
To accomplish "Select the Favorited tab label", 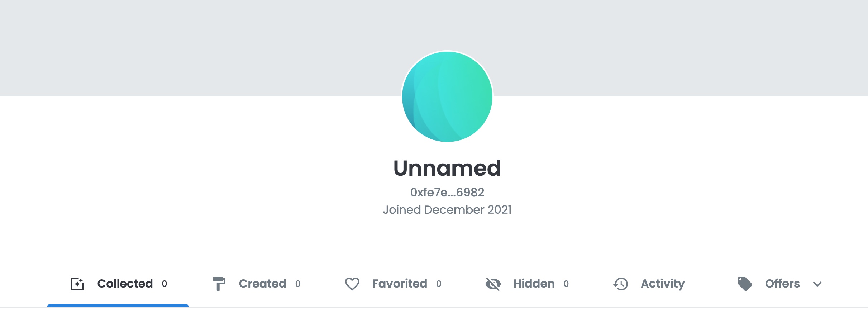I will [400, 284].
